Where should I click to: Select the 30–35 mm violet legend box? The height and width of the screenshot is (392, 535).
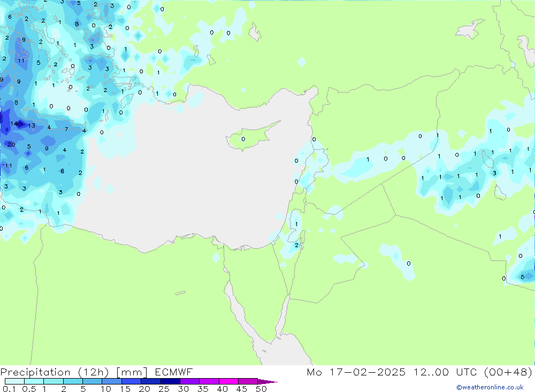coord(190,381)
